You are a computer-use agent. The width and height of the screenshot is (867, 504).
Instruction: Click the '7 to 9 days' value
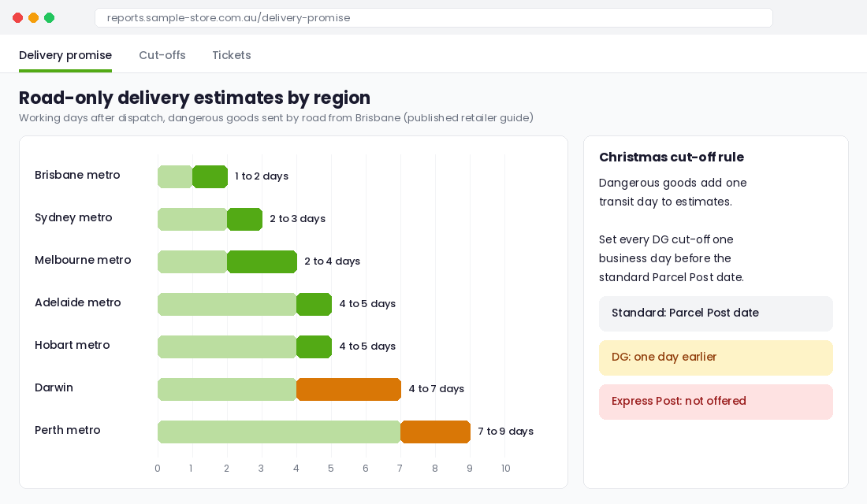click(x=506, y=432)
